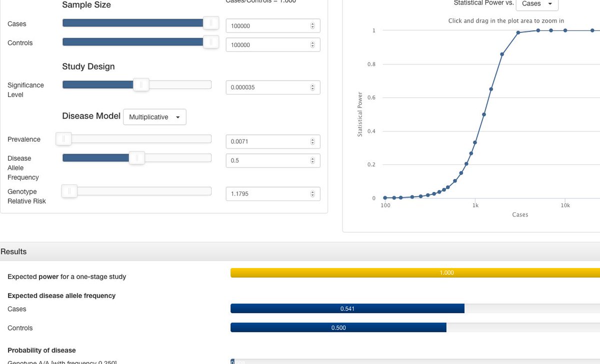
Task: Click the Probability of disease label
Action: (41, 350)
